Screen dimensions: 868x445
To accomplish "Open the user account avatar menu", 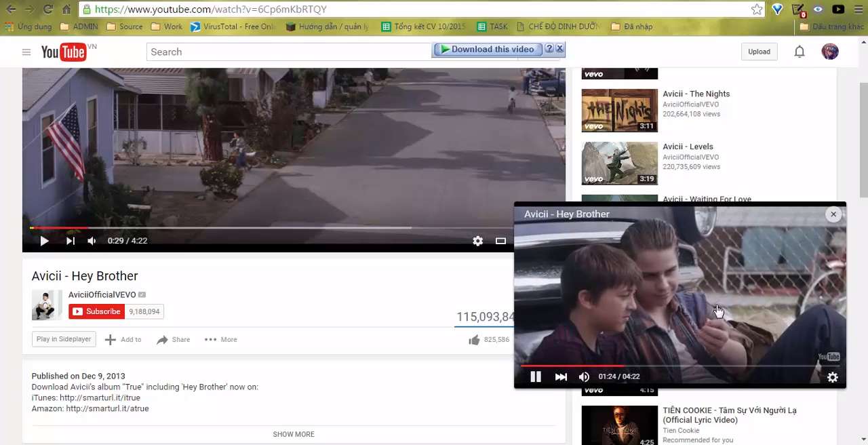I will click(830, 52).
